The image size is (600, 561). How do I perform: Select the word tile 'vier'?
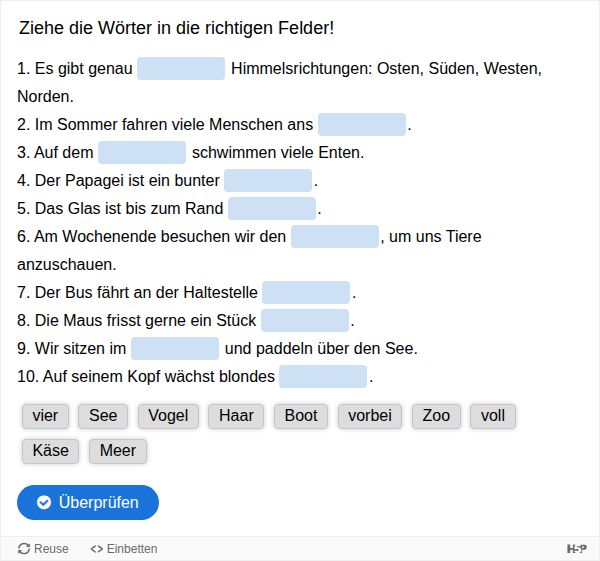(x=45, y=416)
